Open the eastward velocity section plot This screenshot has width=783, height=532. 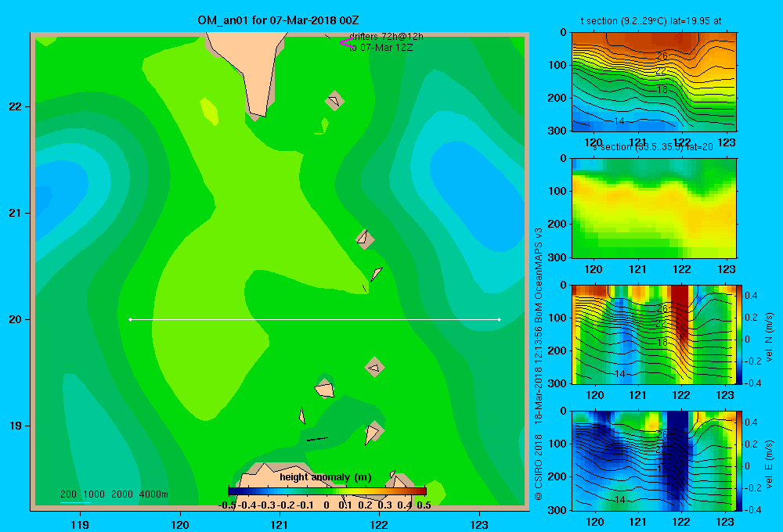[654, 461]
